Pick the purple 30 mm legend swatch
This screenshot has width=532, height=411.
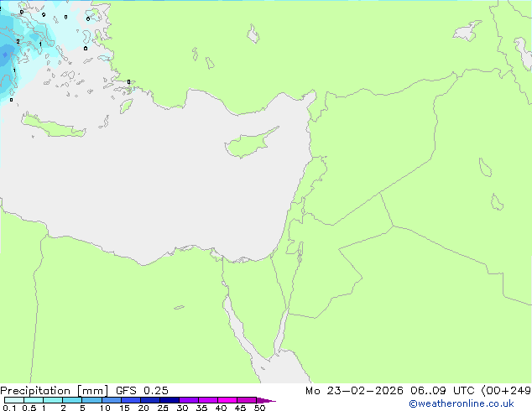point(189,400)
